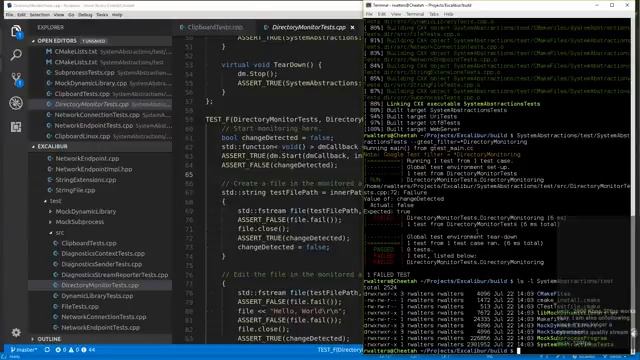This screenshot has width=640, height=360.
Task: Open NetworkEndpointTests.cpp under src folder
Action: [100, 327]
